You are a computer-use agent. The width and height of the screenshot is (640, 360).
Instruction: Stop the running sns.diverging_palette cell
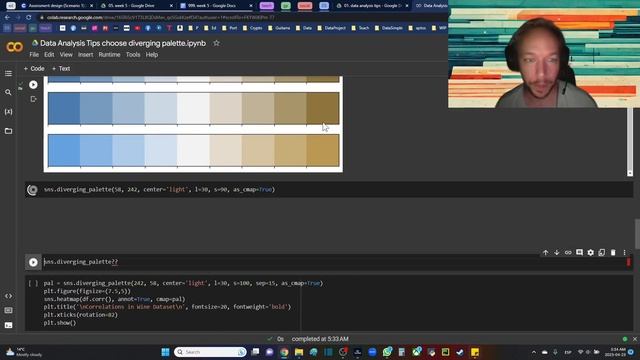coord(32,190)
